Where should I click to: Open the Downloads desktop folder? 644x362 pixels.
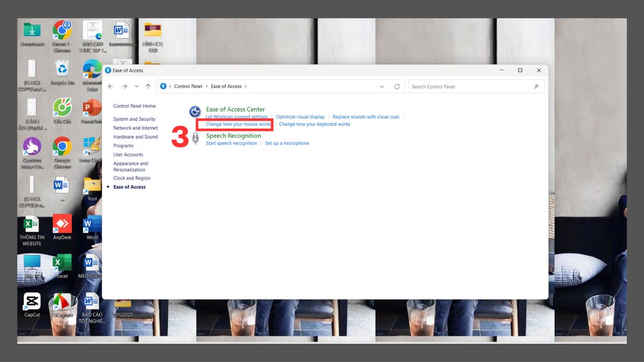32,30
